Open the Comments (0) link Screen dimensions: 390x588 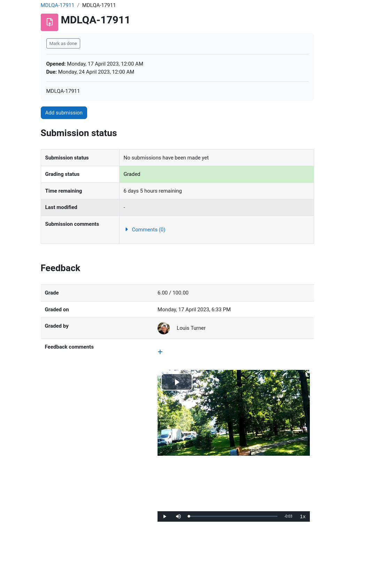(x=148, y=230)
